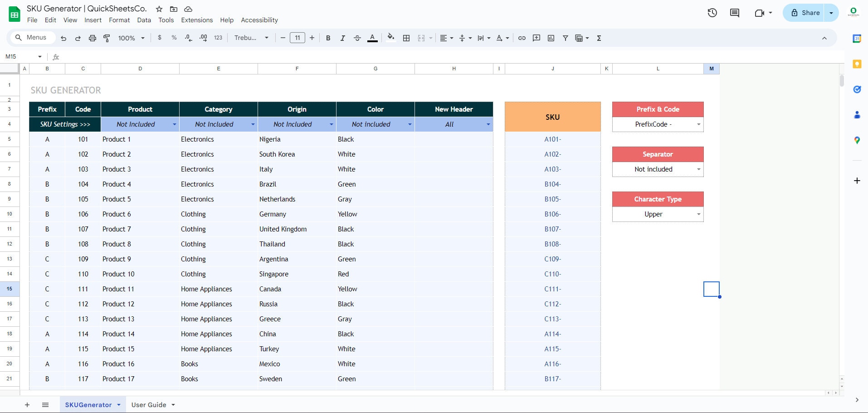This screenshot has height=413, width=868.
Task: Switch to the User Guide sheet tab
Action: pos(149,404)
